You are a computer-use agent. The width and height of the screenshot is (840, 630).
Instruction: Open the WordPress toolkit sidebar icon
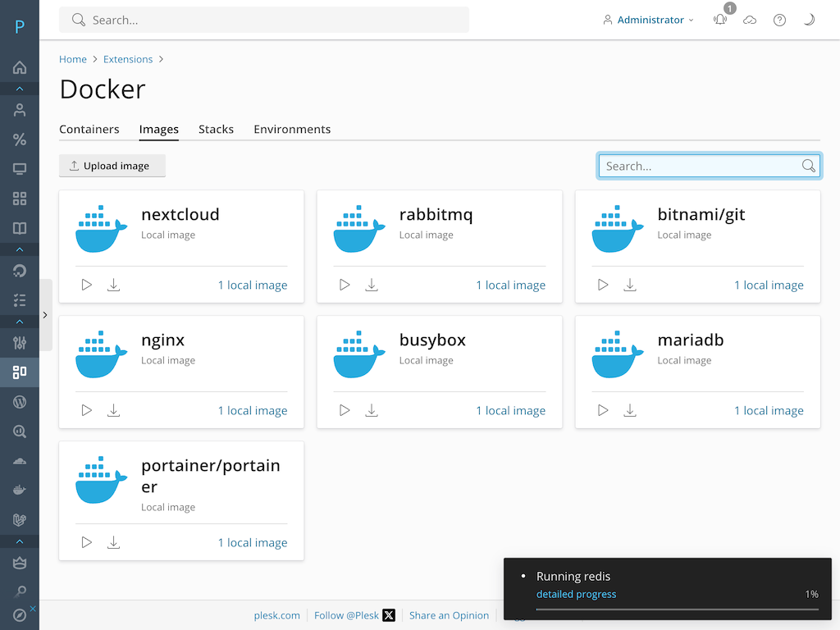click(20, 402)
